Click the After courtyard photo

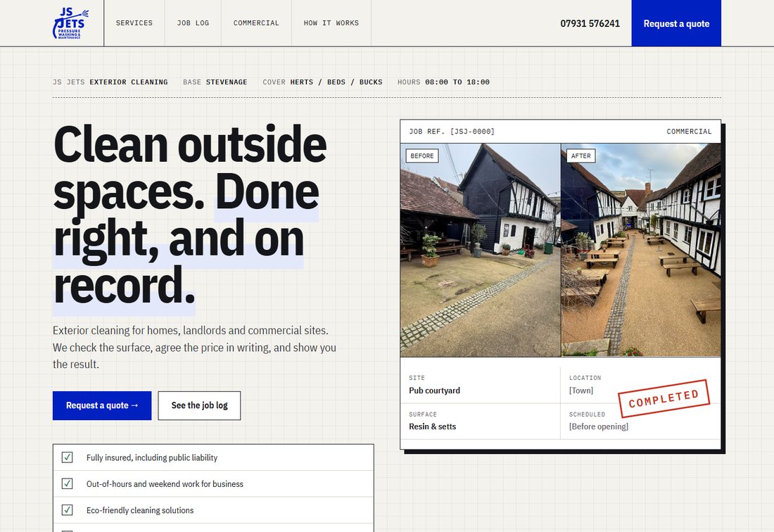(x=641, y=251)
